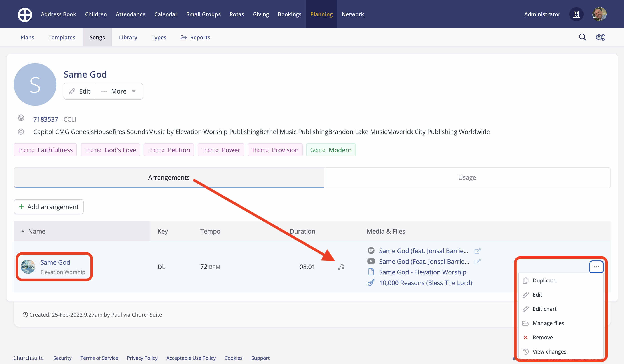This screenshot has height=364, width=624.
Task: Open the ellipsis menu on the arrangement row
Action: [596, 266]
